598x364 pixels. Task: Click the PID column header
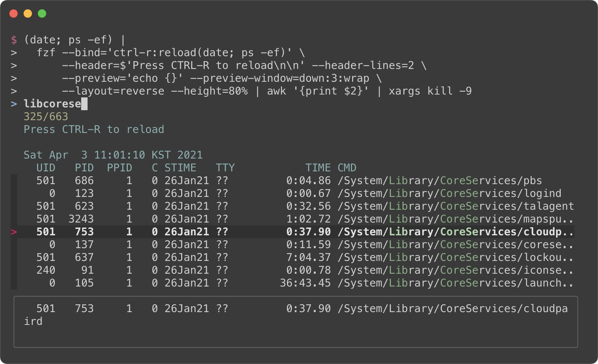(x=84, y=168)
